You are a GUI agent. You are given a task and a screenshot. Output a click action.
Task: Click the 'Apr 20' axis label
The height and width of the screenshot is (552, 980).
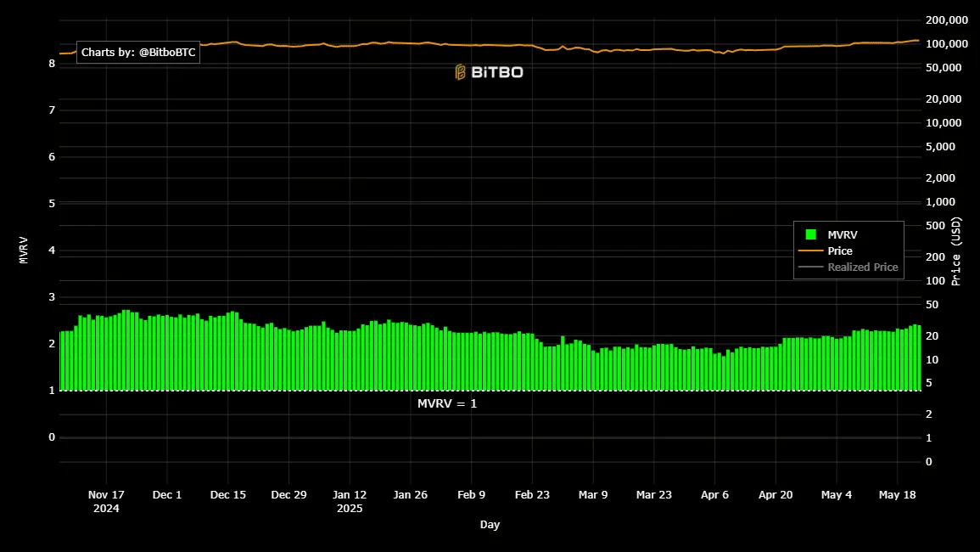(776, 494)
